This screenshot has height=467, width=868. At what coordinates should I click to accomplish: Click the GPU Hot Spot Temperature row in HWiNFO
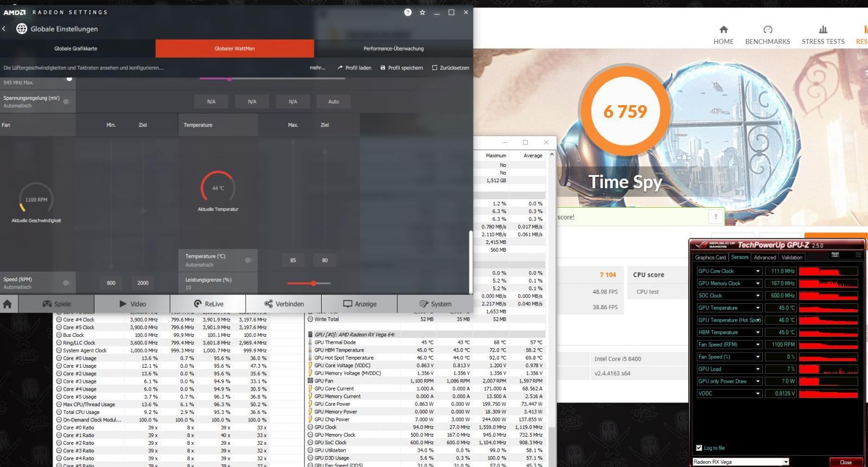click(x=426, y=358)
